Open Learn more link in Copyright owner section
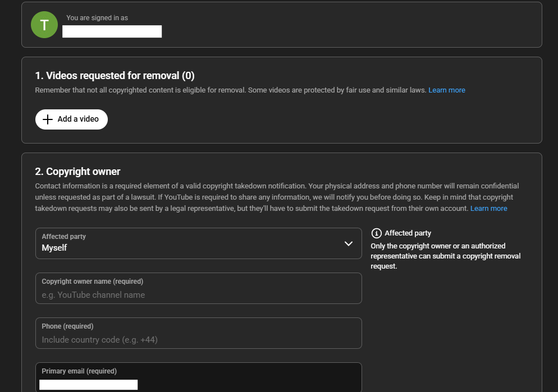This screenshot has height=392, width=558. 488,209
